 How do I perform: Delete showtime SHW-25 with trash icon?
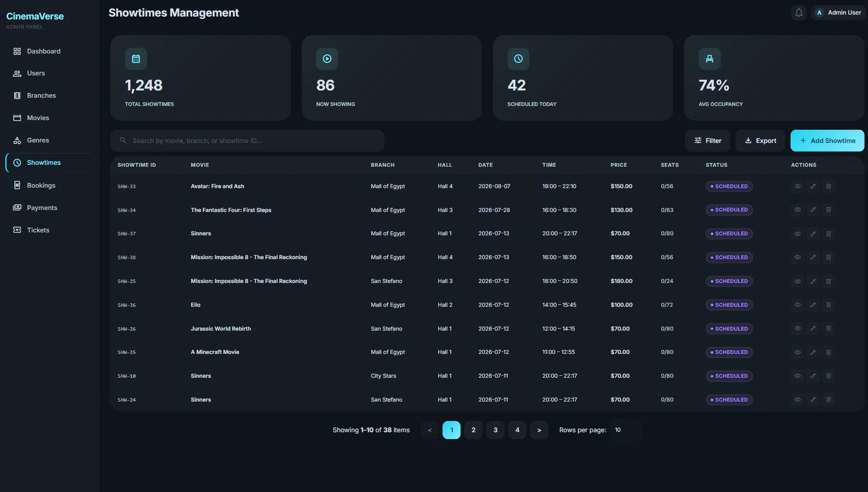[829, 281]
